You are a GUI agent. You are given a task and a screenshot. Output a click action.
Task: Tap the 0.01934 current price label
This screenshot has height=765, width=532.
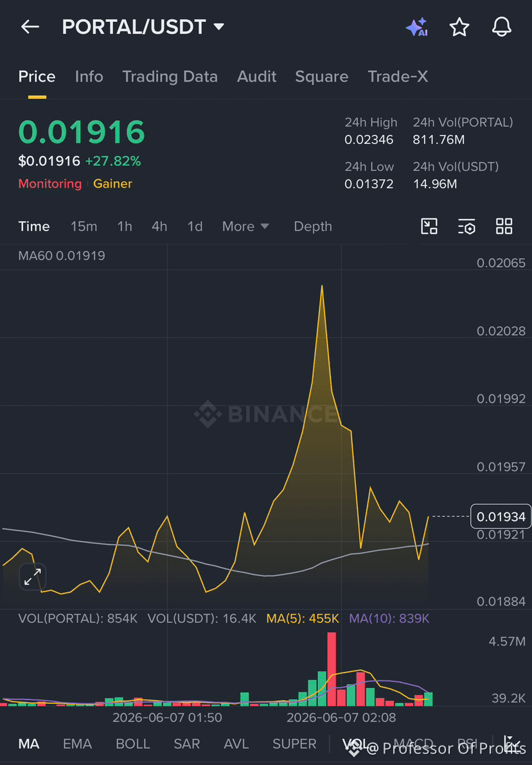click(x=501, y=516)
